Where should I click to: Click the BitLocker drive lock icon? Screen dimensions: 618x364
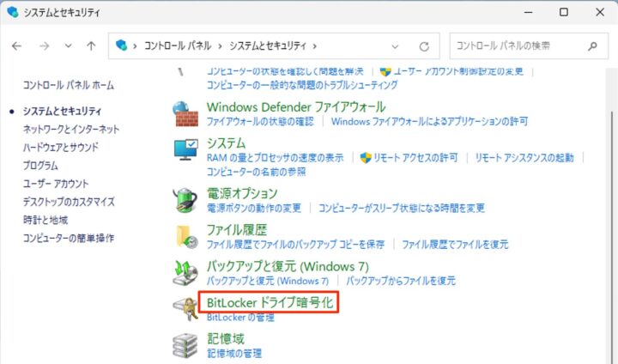[x=186, y=309]
